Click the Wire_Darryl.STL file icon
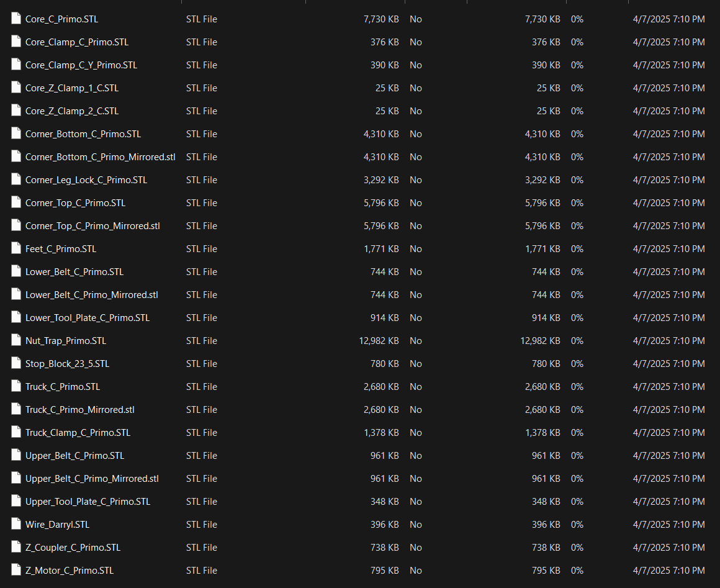 [x=16, y=524]
